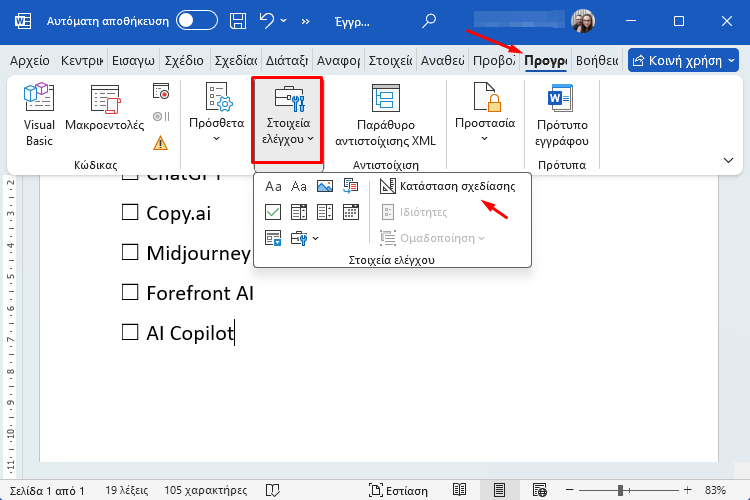Viewport: 750px width, 500px height.
Task: Expand quick access toolbar overflow
Action: point(305,21)
